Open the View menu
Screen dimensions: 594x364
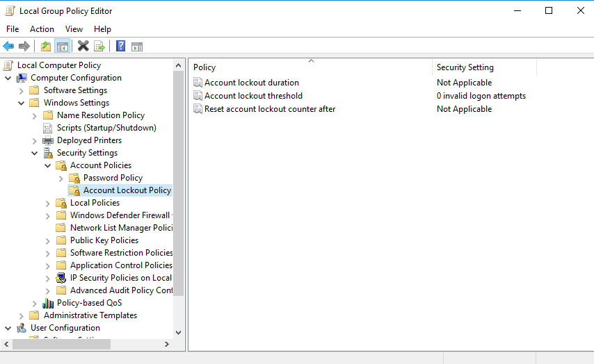74,29
